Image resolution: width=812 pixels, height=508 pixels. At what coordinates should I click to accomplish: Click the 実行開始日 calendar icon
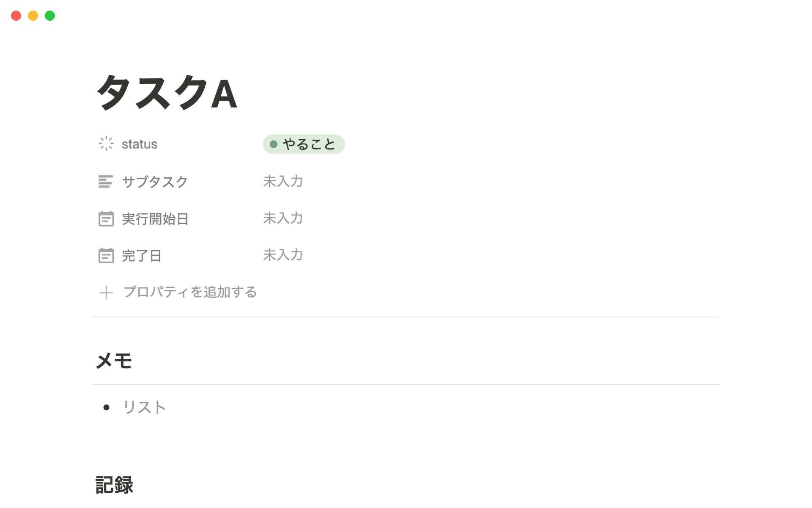click(x=106, y=219)
